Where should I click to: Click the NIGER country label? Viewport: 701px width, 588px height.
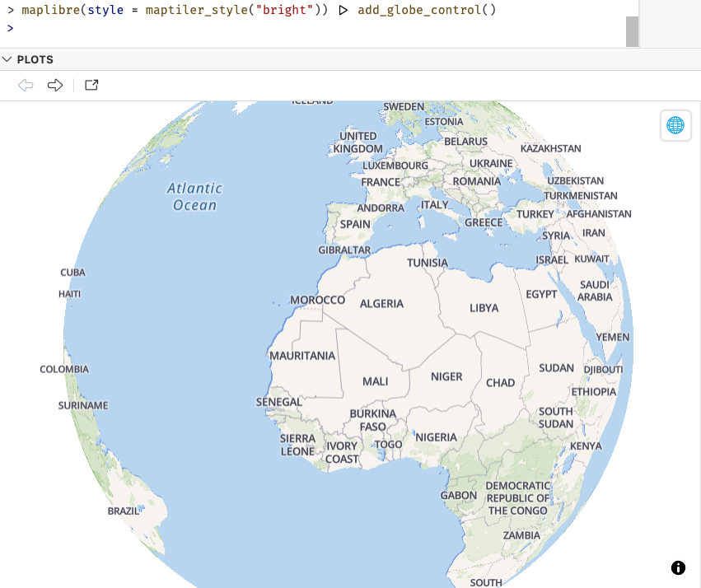[x=446, y=376]
